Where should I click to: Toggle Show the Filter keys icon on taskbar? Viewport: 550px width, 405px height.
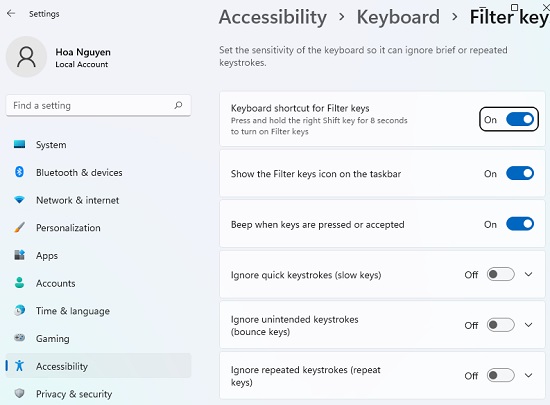pos(520,173)
